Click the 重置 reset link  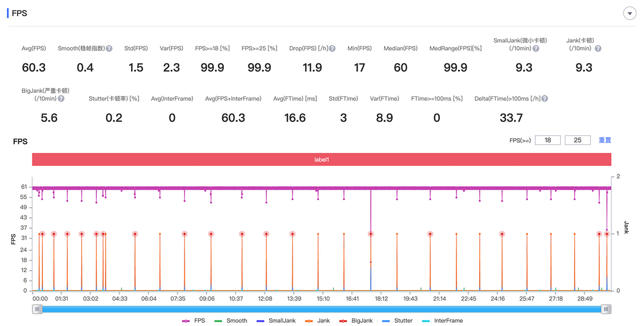point(605,140)
